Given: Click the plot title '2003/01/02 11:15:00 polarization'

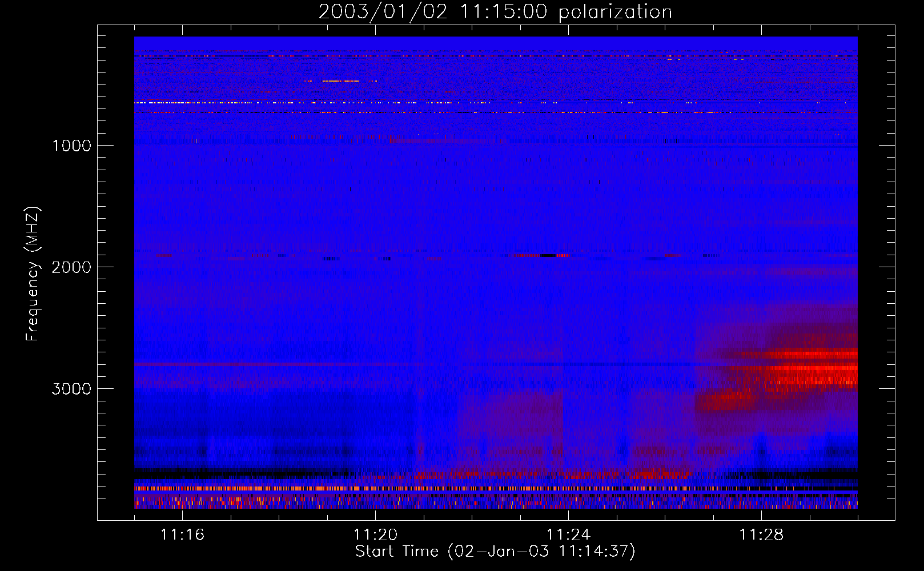Looking at the screenshot, I should tap(495, 12).
